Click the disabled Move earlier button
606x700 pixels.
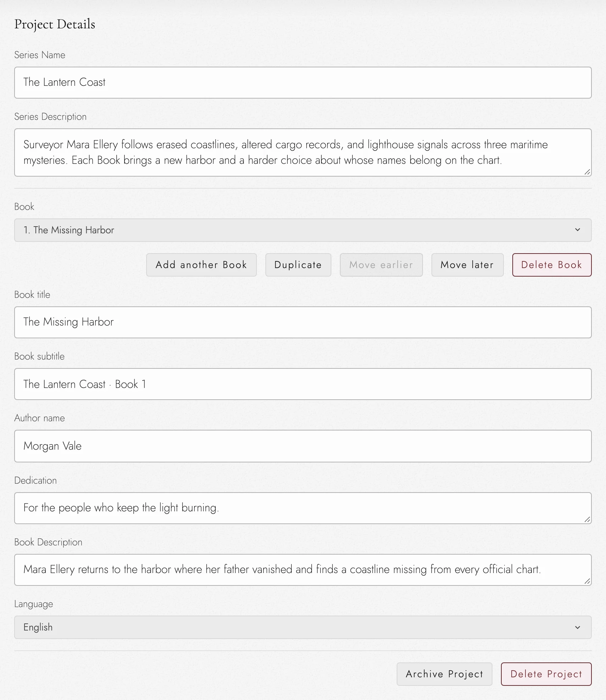point(381,265)
